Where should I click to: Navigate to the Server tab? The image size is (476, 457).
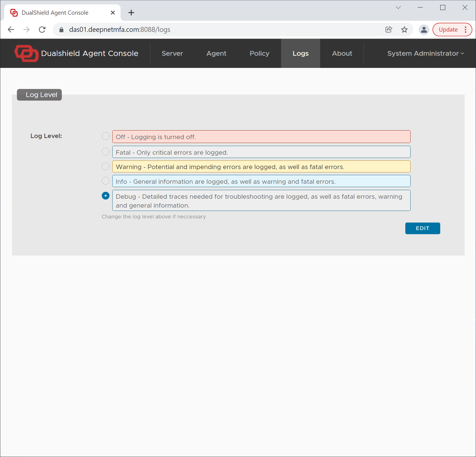[x=172, y=53]
